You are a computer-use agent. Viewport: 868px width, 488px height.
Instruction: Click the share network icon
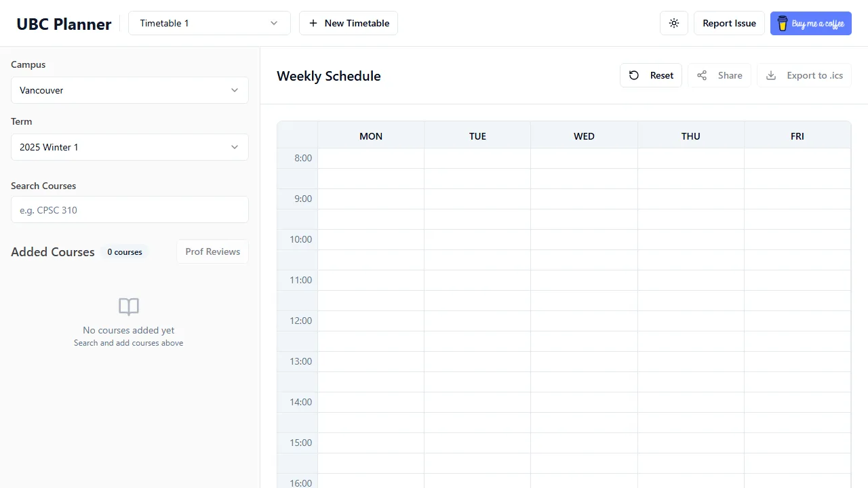click(701, 75)
